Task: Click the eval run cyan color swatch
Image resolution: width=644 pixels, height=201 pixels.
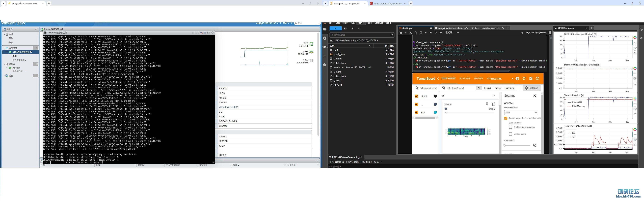Action: [x=435, y=112]
